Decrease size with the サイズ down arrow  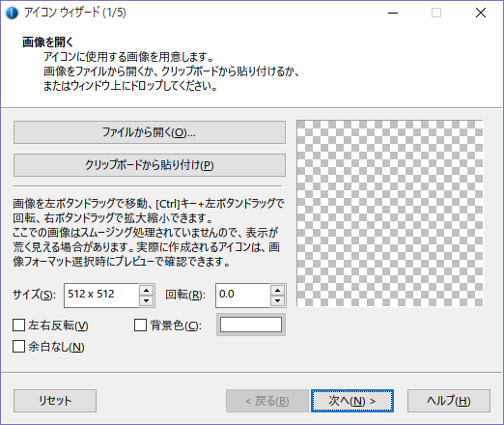147,301
